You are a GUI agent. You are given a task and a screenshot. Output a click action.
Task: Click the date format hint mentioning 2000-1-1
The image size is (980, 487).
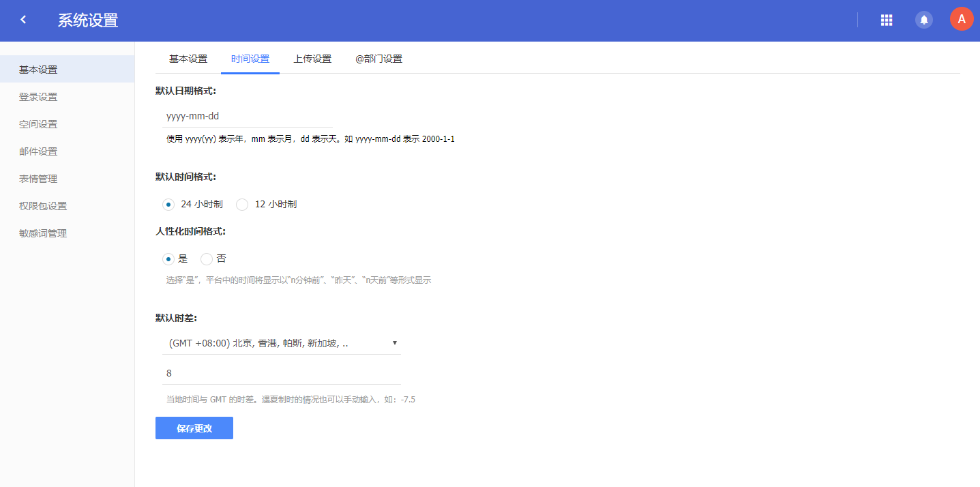pyautogui.click(x=310, y=138)
